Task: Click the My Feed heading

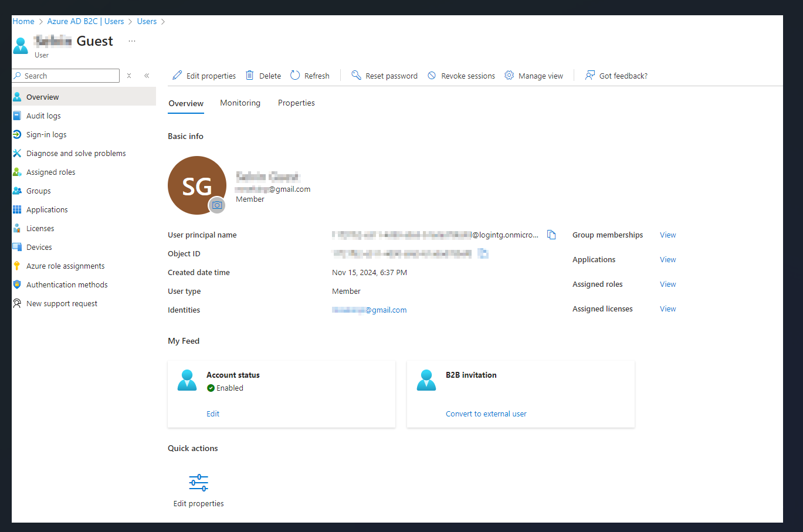Action: pos(184,341)
